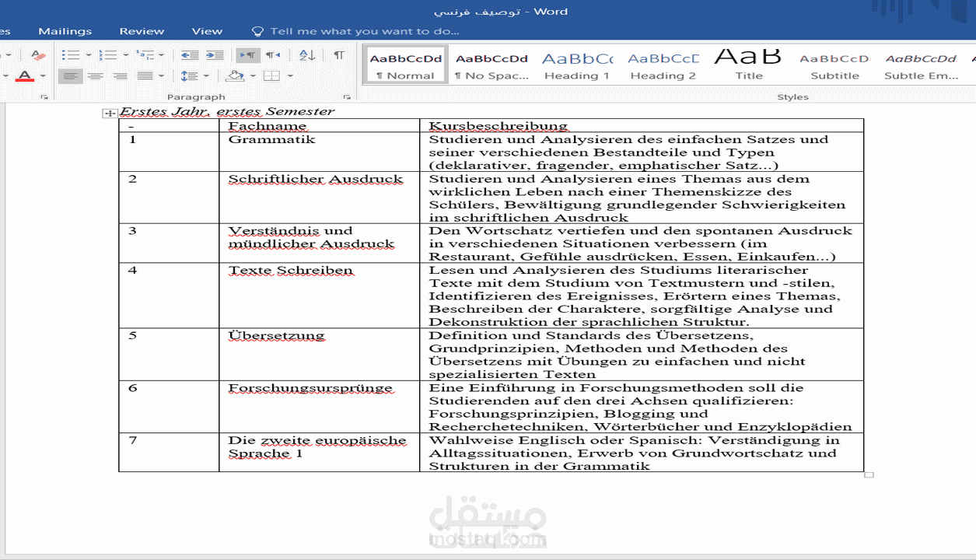Click the Tell me what you want to do box
The width and height of the screenshot is (976, 560).
(x=365, y=31)
